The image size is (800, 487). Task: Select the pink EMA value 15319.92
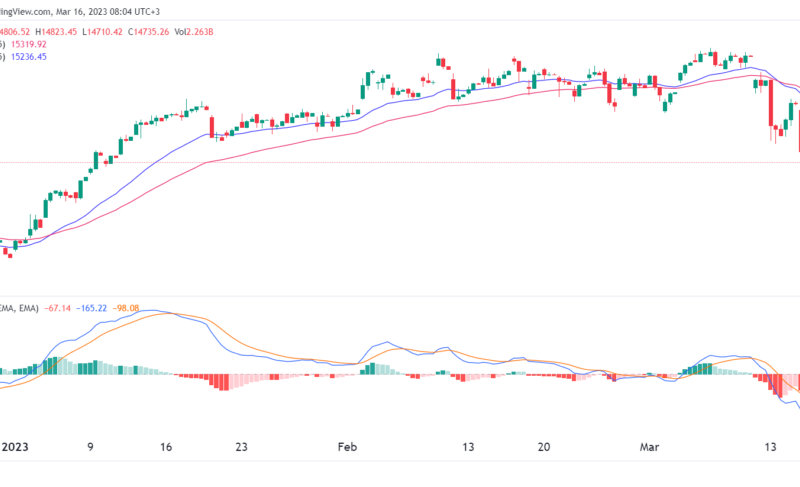[29, 44]
